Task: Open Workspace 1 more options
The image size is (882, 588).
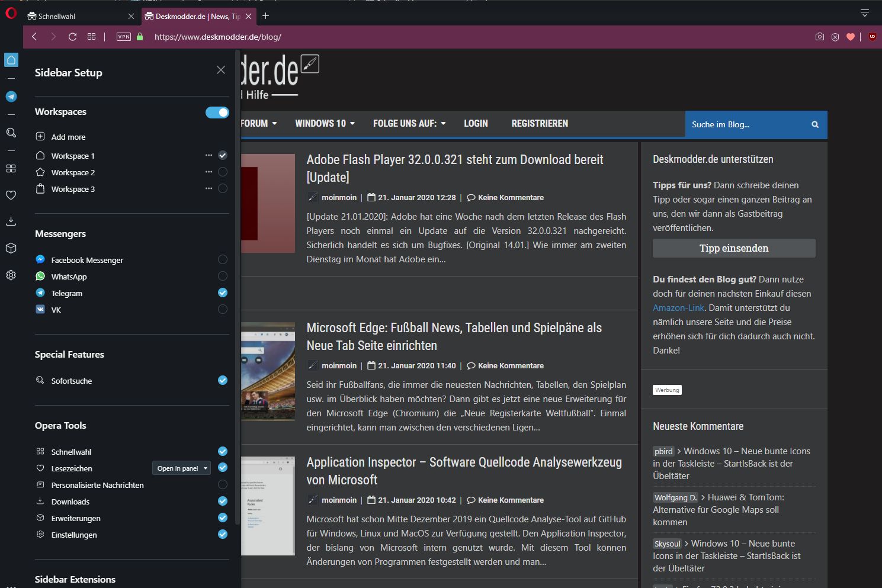Action: 209,155
